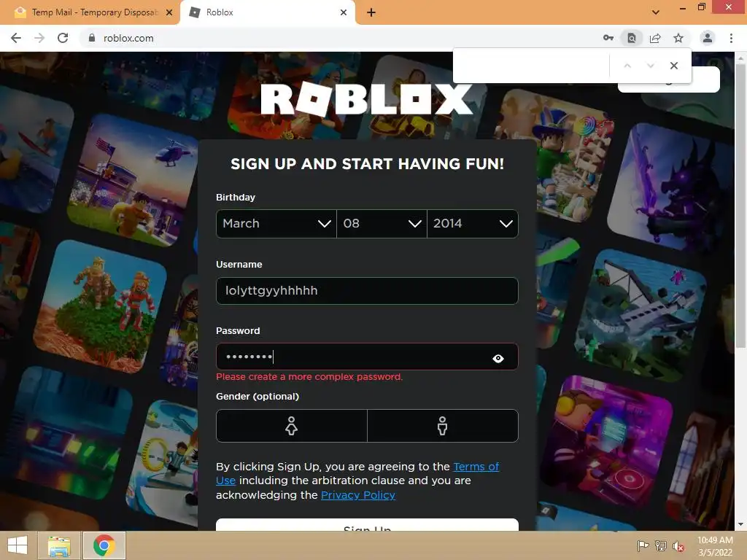Open the Privacy Policy link
This screenshot has width=747, height=560.
click(x=357, y=495)
